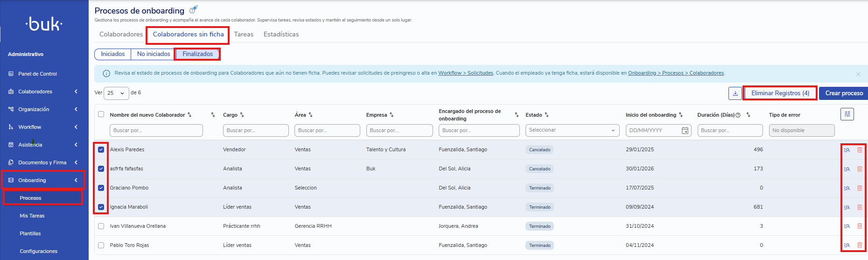Click Eliminar Registros (4) button
The image size is (868, 260).
click(x=780, y=93)
